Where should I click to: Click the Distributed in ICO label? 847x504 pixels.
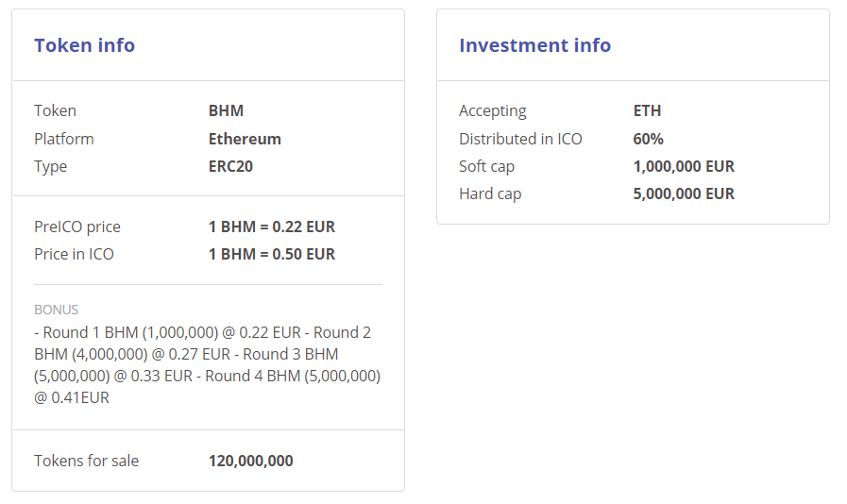coord(520,139)
